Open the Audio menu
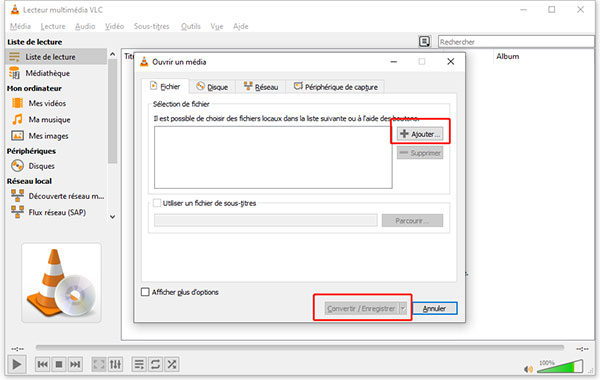Image resolution: width=600 pixels, height=380 pixels. tap(85, 26)
